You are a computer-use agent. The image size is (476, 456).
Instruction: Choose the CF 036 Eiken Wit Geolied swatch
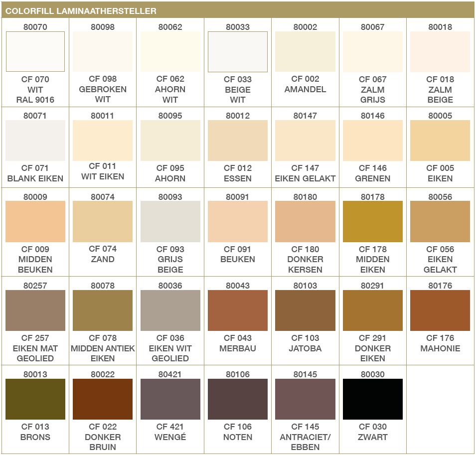point(170,310)
